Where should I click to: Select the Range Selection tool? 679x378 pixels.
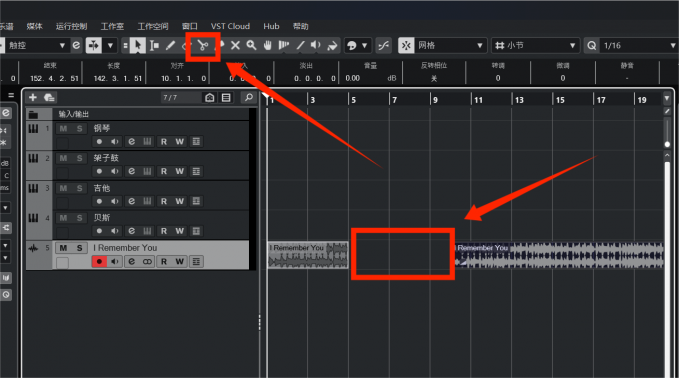(x=154, y=45)
